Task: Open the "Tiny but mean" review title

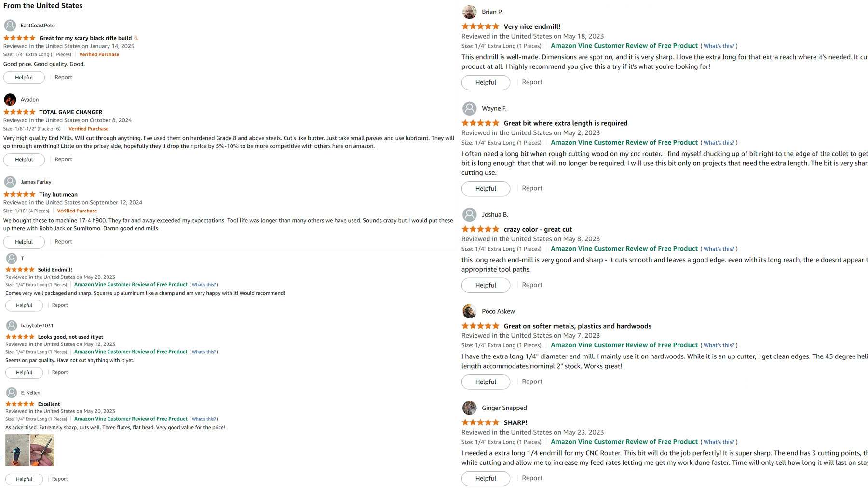Action: [x=58, y=195]
